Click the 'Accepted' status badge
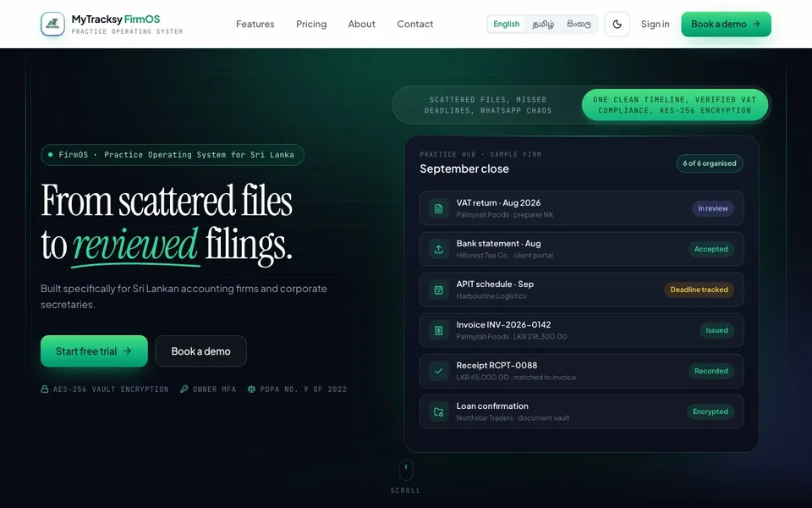The width and height of the screenshot is (812, 508). point(711,249)
